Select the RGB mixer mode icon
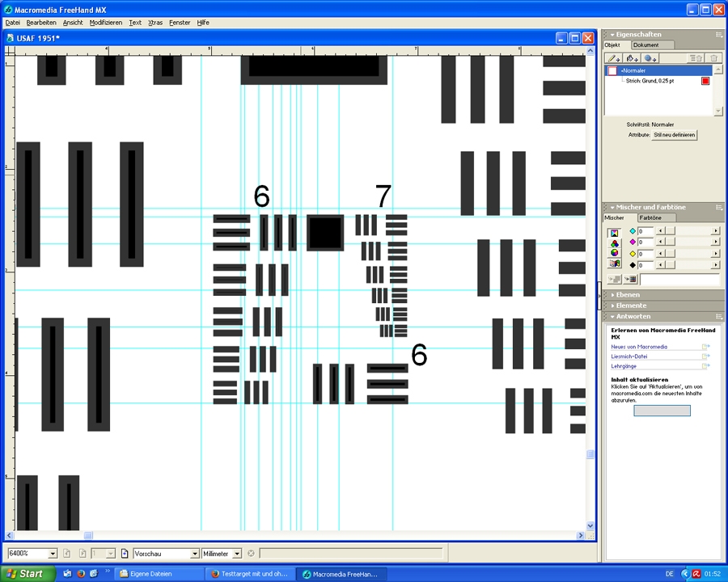Screen dimensions: 728x582 click(x=614, y=242)
